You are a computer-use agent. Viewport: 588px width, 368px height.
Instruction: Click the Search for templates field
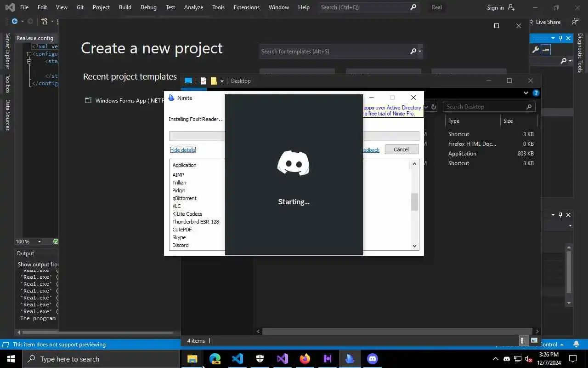(x=341, y=52)
